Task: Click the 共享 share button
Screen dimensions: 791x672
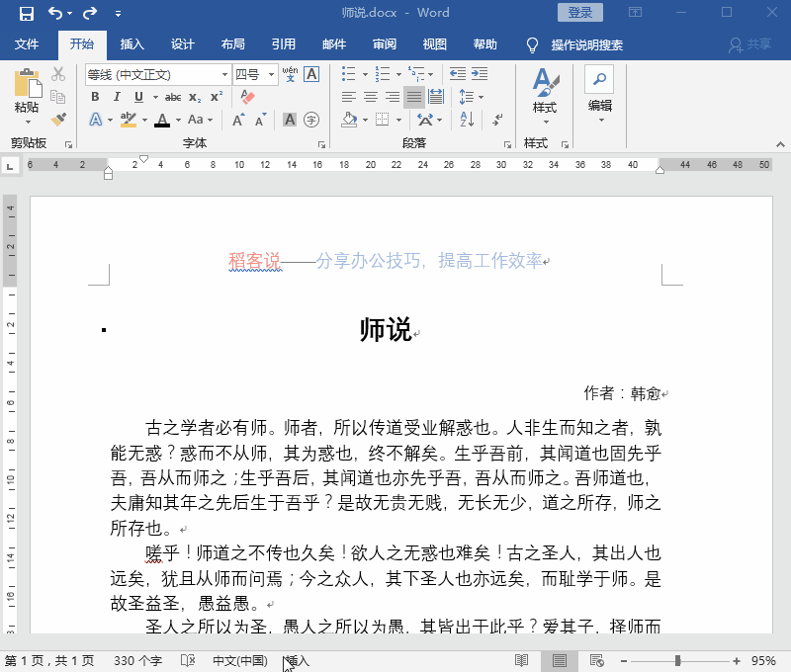Action: (x=750, y=44)
